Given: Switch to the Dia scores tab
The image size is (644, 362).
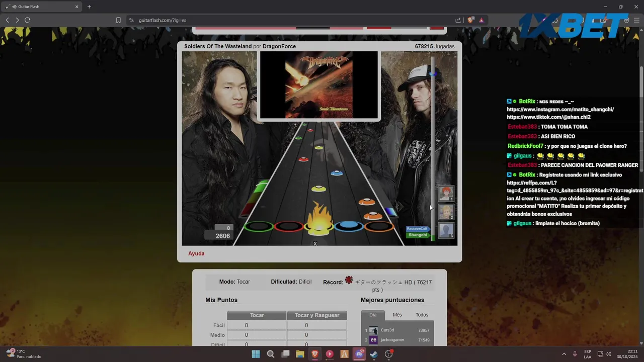Looking at the screenshot, I should pos(373,315).
